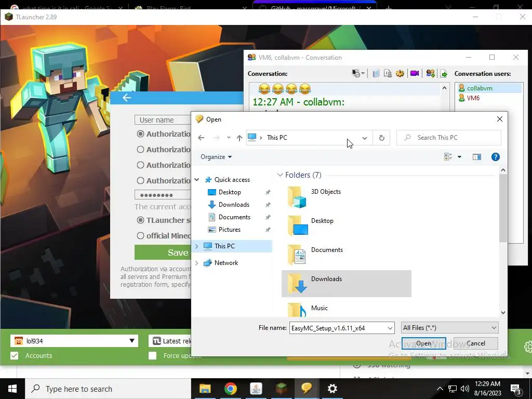Expand the Network tree node
The height and width of the screenshot is (399, 532).
tap(197, 263)
